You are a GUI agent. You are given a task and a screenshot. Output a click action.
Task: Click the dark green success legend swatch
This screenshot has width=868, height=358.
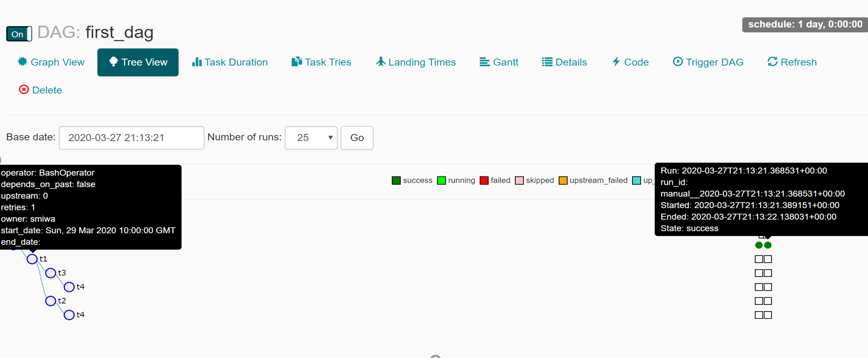(x=396, y=181)
